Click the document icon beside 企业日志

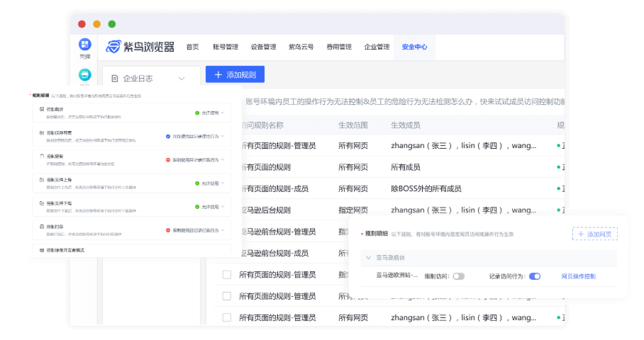(x=115, y=79)
